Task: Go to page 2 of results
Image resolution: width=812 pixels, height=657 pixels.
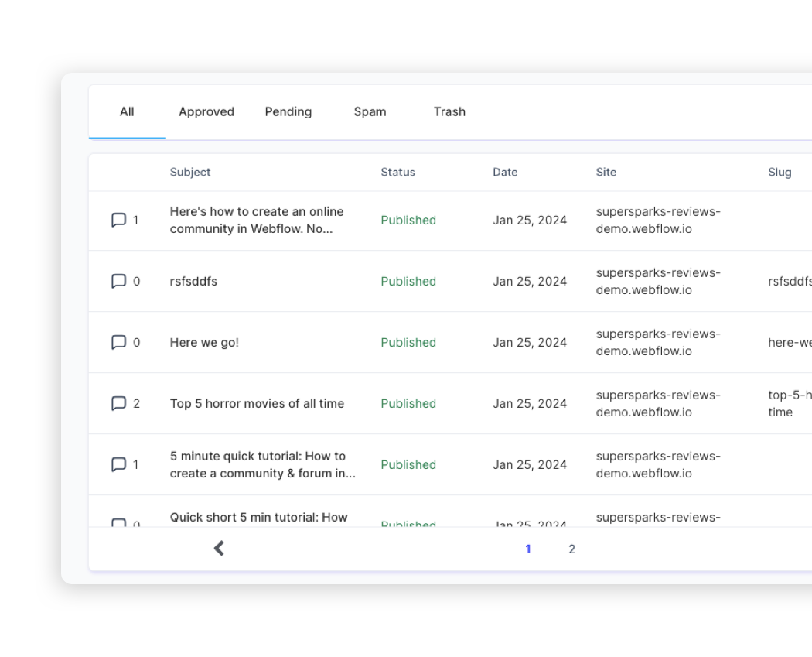Action: click(x=572, y=549)
